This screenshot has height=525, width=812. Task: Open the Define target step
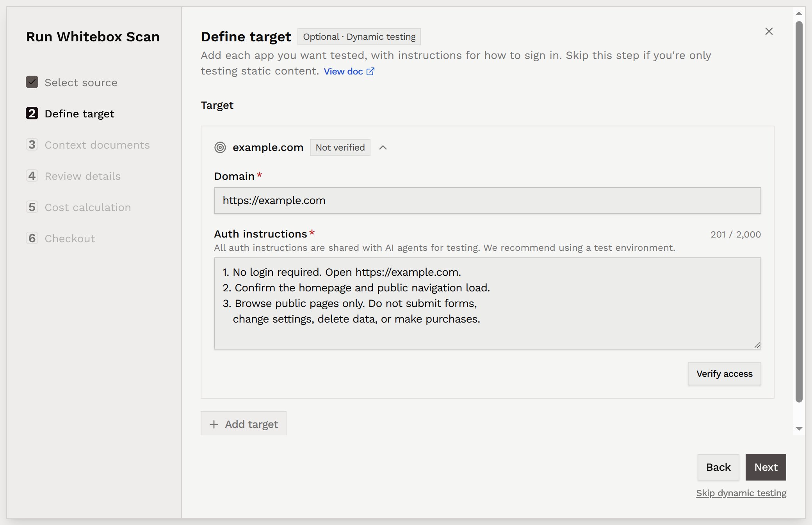pyautogui.click(x=79, y=114)
